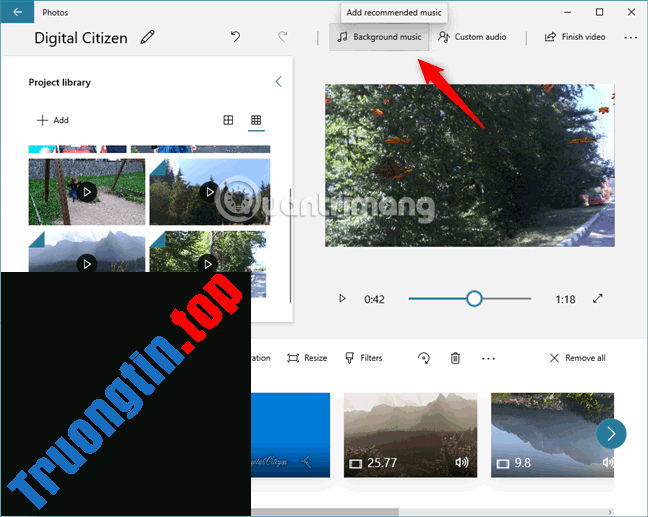Expand preview to full screen

coord(598,298)
